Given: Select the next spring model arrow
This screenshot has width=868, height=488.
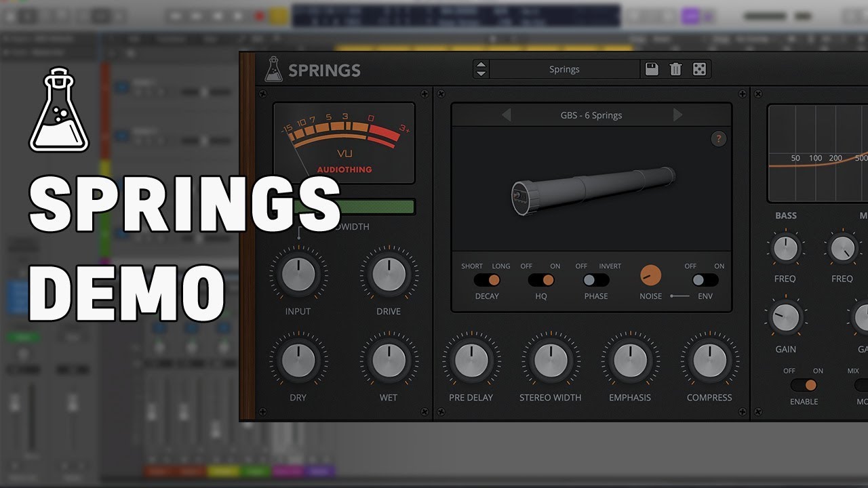Looking at the screenshot, I should (677, 115).
